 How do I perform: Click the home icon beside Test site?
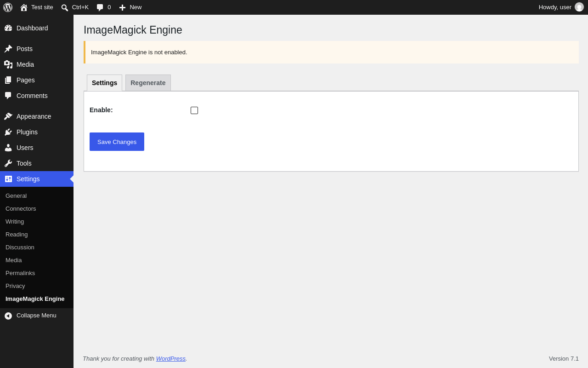[24, 7]
